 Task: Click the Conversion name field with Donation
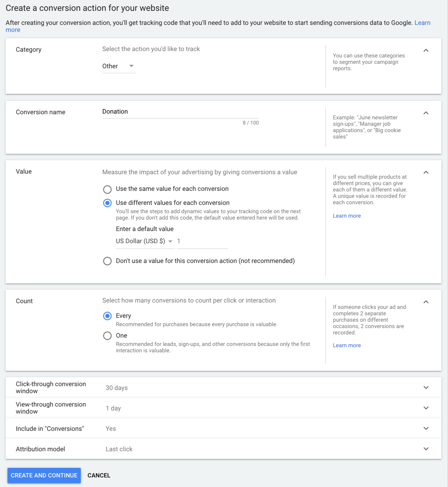click(x=180, y=112)
